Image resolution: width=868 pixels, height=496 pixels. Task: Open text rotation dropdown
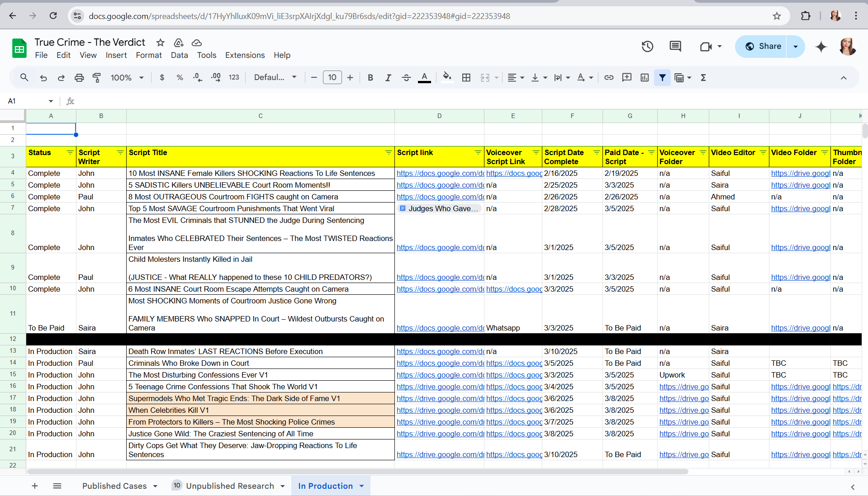tap(585, 77)
